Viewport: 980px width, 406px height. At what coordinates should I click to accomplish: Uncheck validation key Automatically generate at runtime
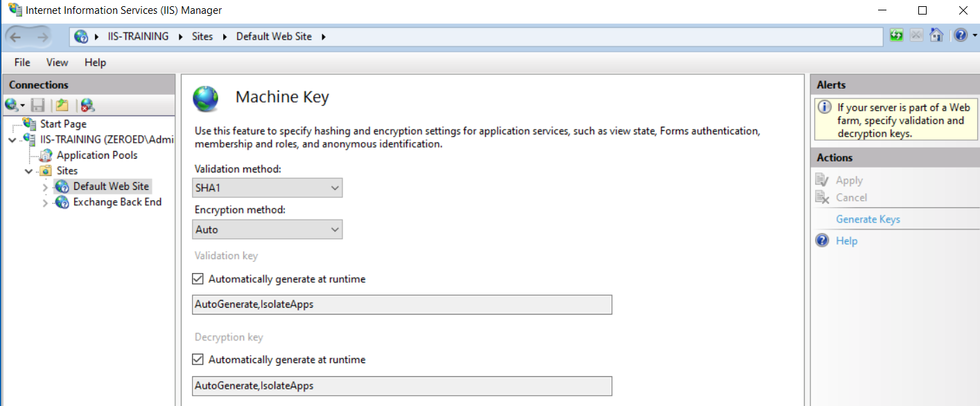point(198,279)
